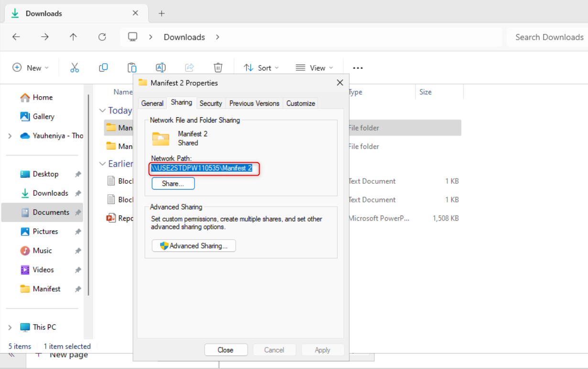Viewport: 588px width, 369px height.
Task: Expand This PC in the navigation pane
Action: (11, 327)
